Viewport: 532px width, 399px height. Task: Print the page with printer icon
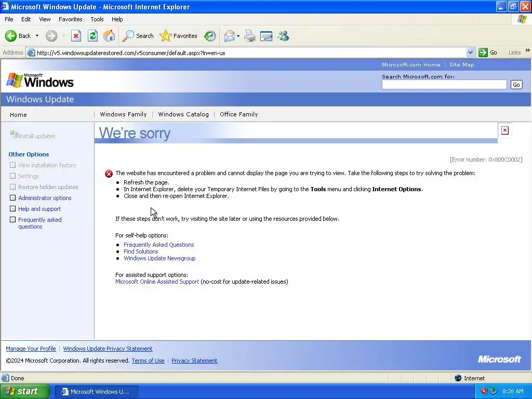(250, 36)
